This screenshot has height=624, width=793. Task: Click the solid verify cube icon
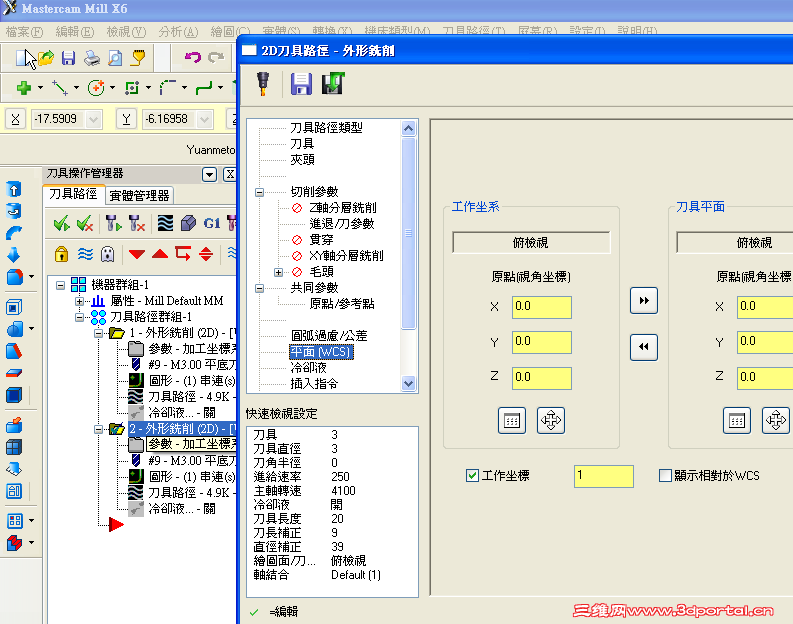coord(189,223)
